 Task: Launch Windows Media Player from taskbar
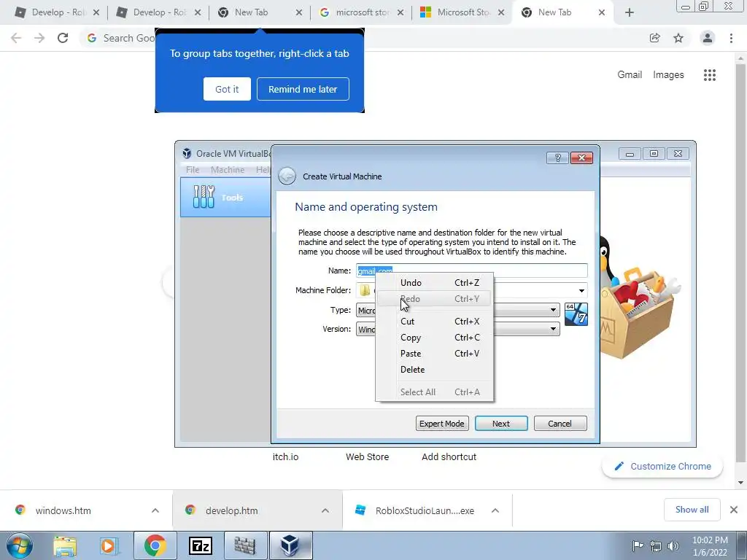(x=109, y=545)
